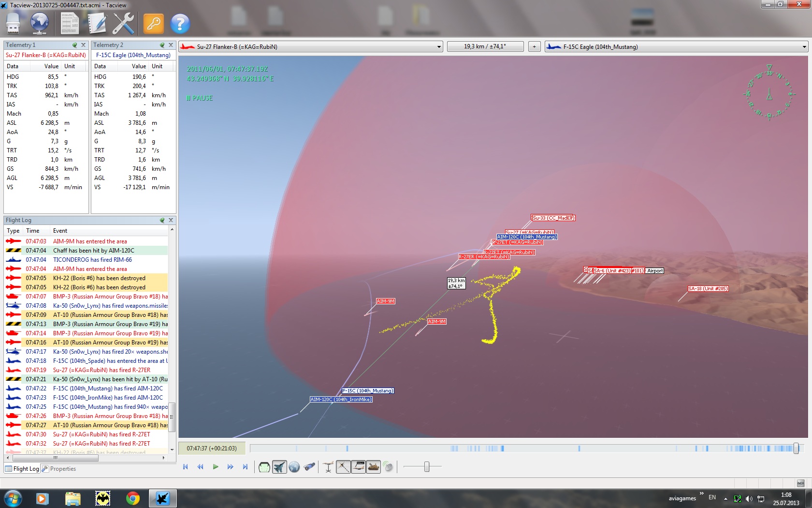Toggle ground tank units display icon

pyautogui.click(x=373, y=467)
